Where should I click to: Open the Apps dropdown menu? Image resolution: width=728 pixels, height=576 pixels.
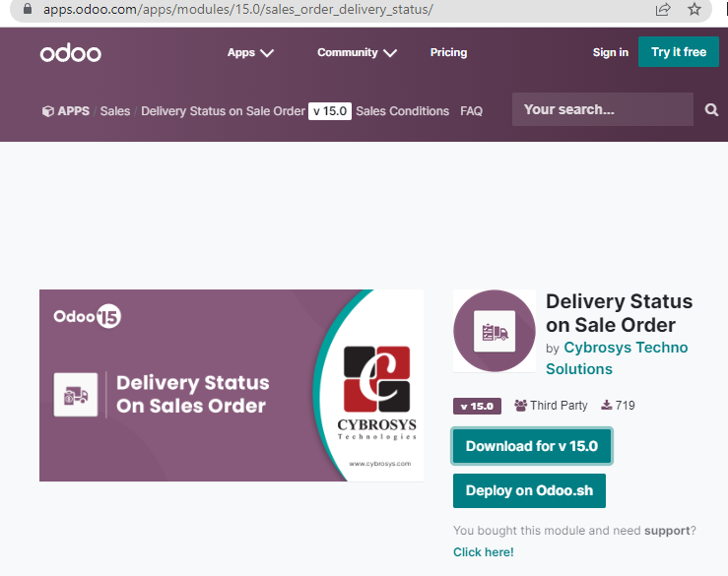[250, 52]
